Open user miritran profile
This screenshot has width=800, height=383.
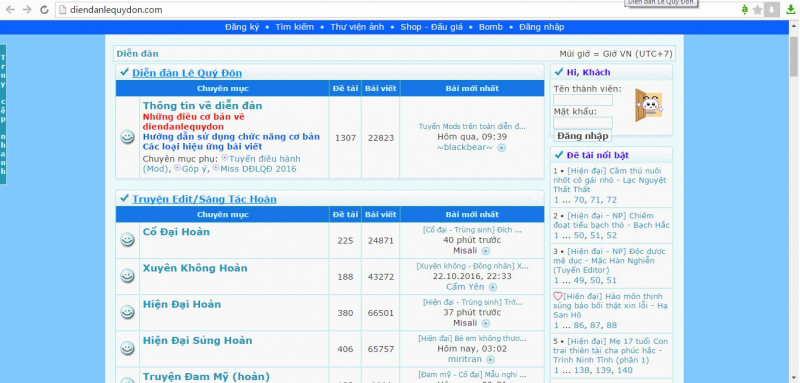465,359
